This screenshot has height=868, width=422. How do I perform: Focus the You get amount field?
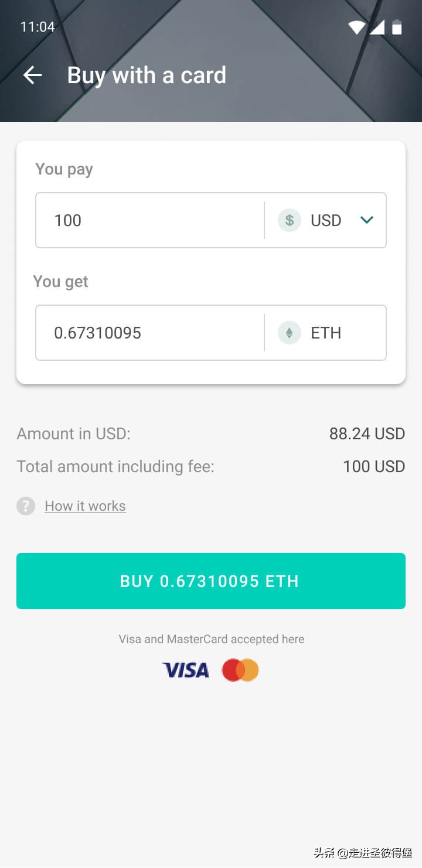click(x=150, y=333)
